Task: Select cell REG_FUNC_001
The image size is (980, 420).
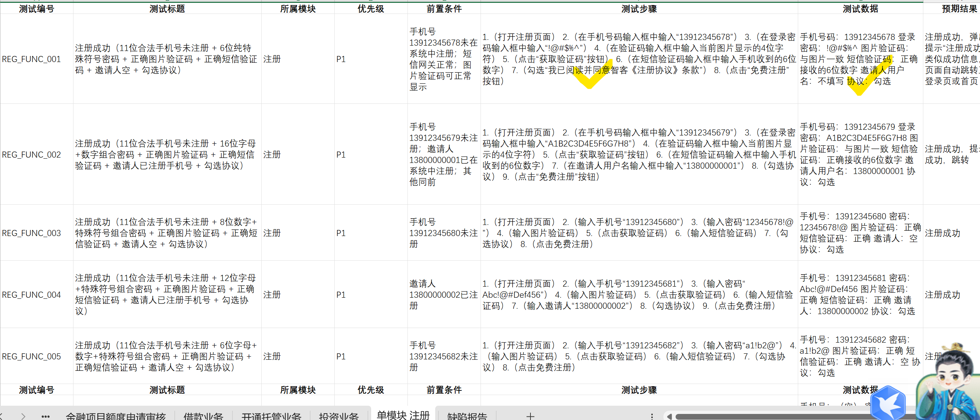Action: (x=32, y=59)
